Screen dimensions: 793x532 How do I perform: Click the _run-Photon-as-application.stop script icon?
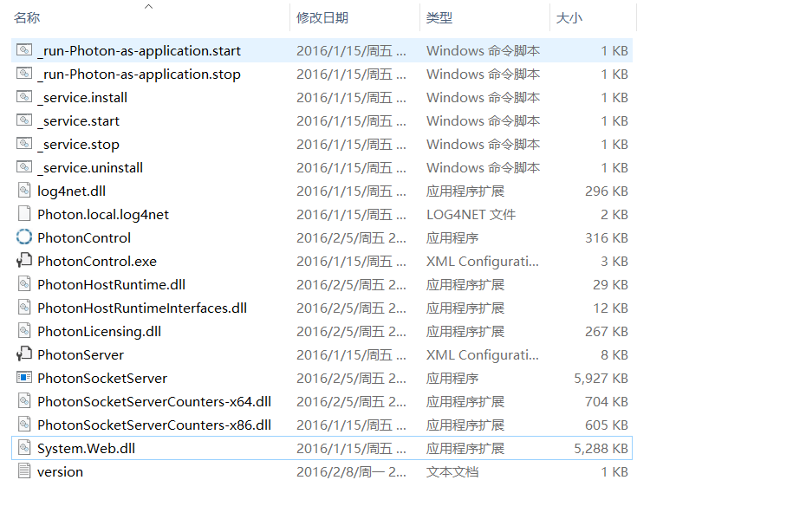point(23,74)
